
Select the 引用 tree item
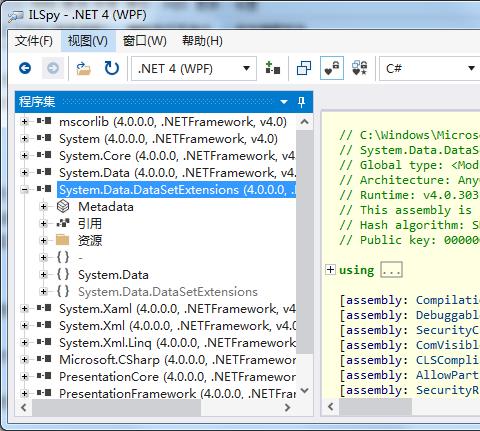[90, 224]
